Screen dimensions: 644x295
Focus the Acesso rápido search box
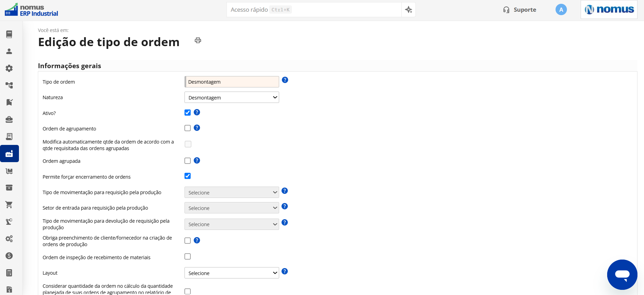pos(314,10)
